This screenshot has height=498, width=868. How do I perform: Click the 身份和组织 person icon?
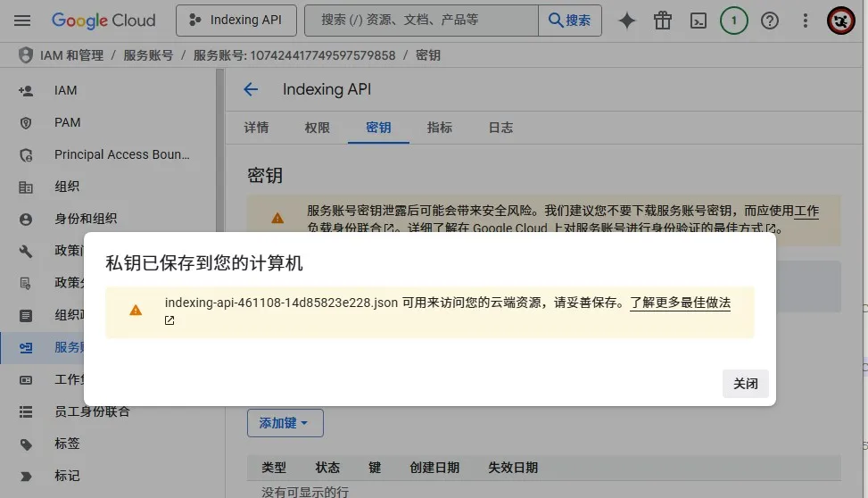(26, 220)
